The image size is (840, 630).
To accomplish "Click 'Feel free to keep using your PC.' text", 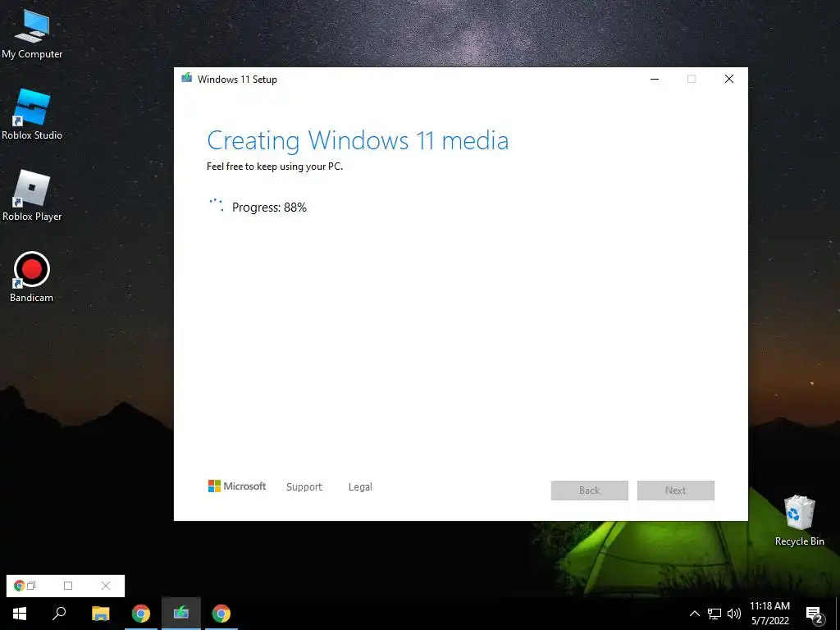I will click(274, 167).
